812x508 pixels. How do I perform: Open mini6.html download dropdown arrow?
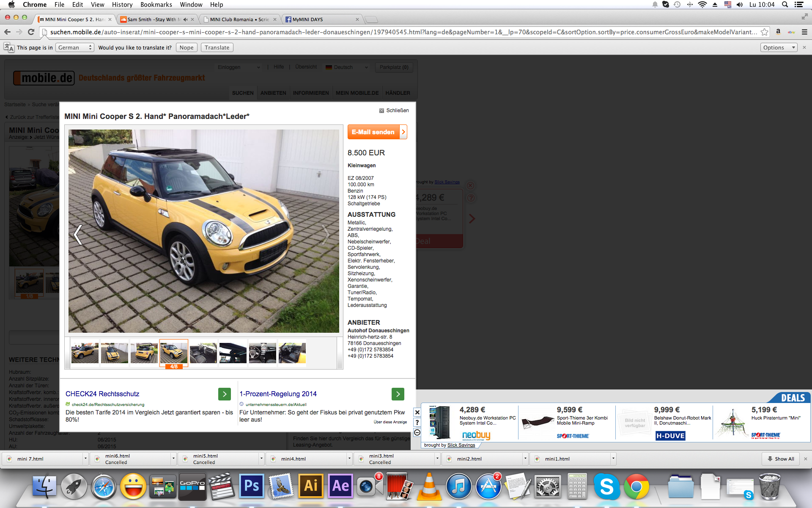[x=173, y=458]
